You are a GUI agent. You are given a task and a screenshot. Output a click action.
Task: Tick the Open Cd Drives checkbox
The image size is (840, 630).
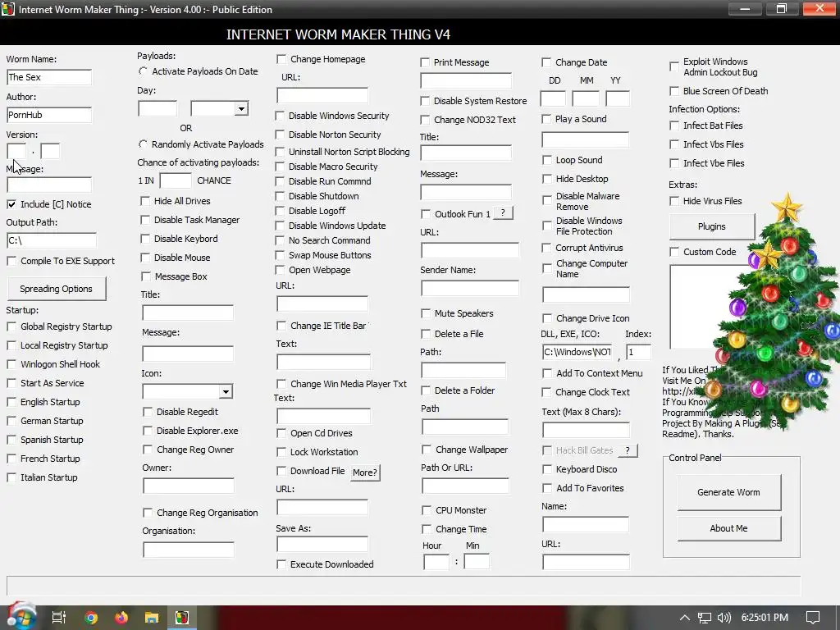(281, 433)
